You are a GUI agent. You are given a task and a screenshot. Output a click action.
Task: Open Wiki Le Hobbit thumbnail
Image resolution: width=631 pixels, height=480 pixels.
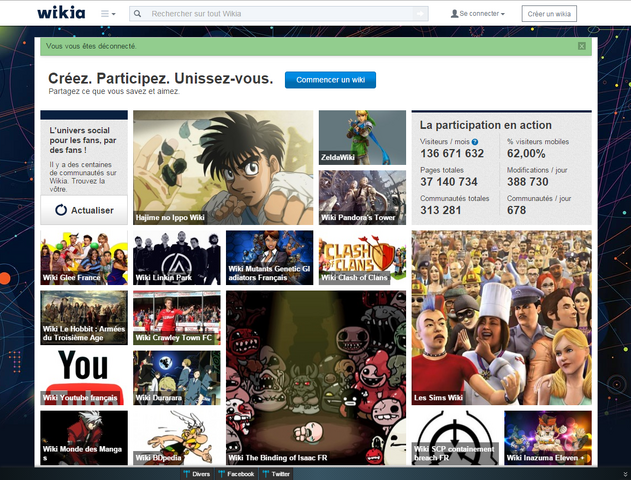(x=84, y=317)
